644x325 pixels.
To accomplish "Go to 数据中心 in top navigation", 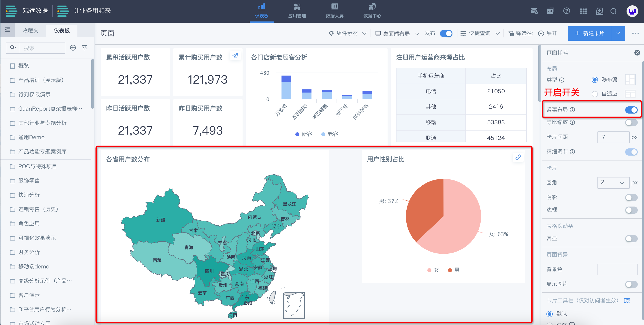I will (x=372, y=11).
